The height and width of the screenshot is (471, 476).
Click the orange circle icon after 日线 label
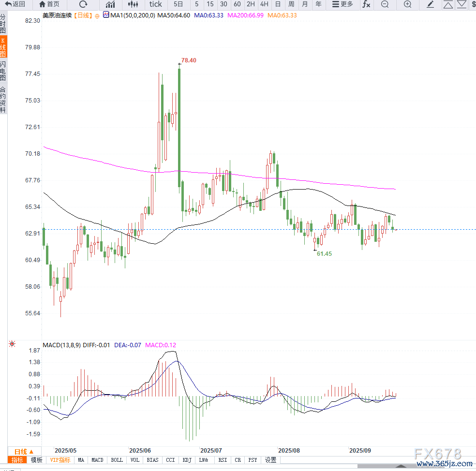[97, 16]
